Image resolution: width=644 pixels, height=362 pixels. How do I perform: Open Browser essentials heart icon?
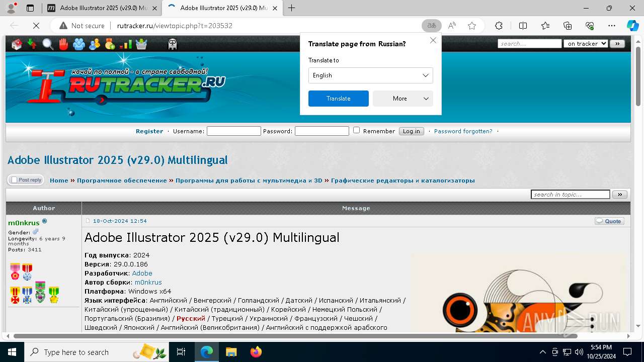pos(590,26)
